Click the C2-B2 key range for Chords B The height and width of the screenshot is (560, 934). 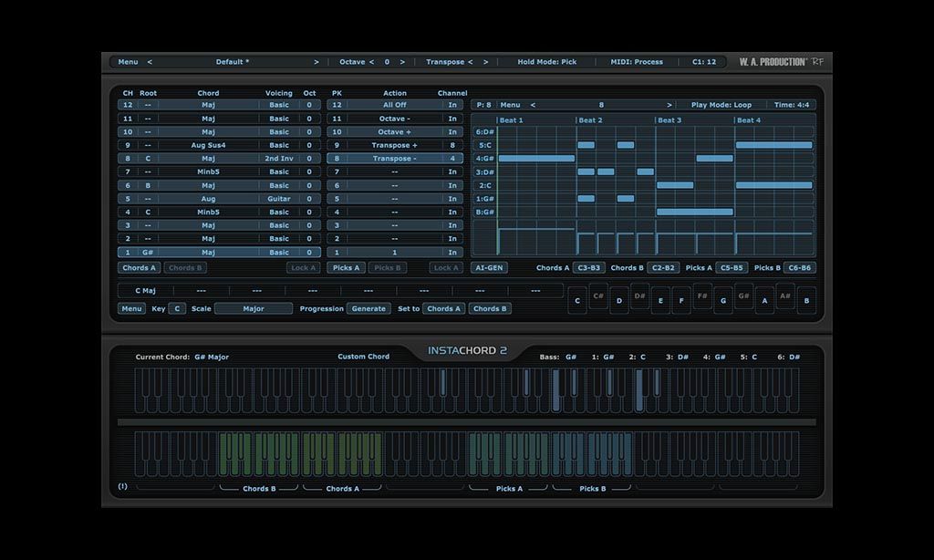pyautogui.click(x=663, y=268)
